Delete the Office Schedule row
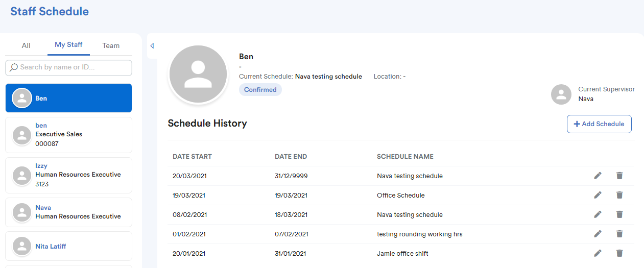Image resolution: width=644 pixels, height=268 pixels. [x=619, y=195]
